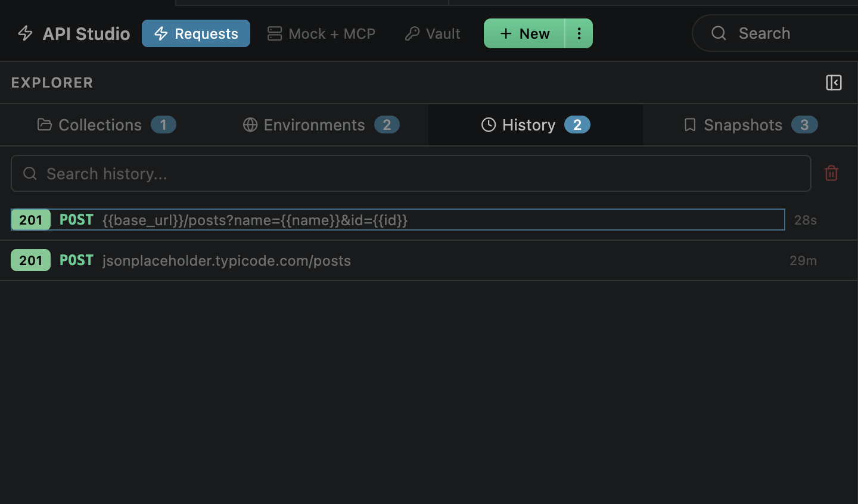Click the clock icon on History tab
858x504 pixels.
click(489, 125)
